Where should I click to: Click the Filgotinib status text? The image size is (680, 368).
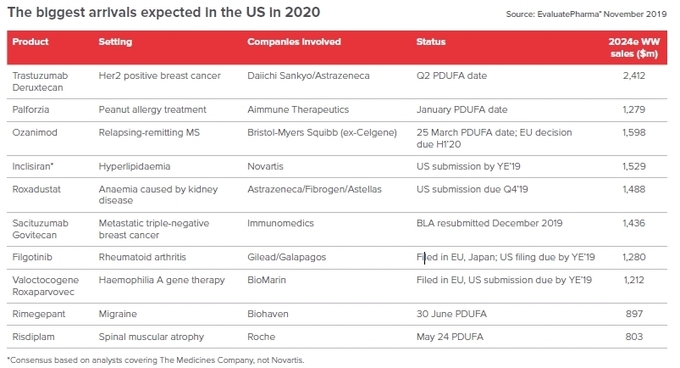(x=506, y=257)
